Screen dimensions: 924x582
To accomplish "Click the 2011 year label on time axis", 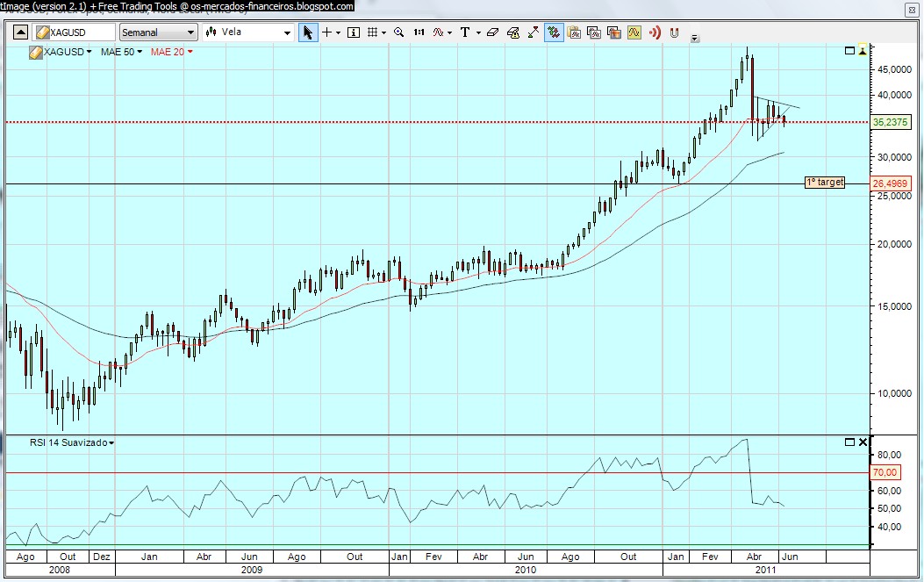I will coord(765,570).
